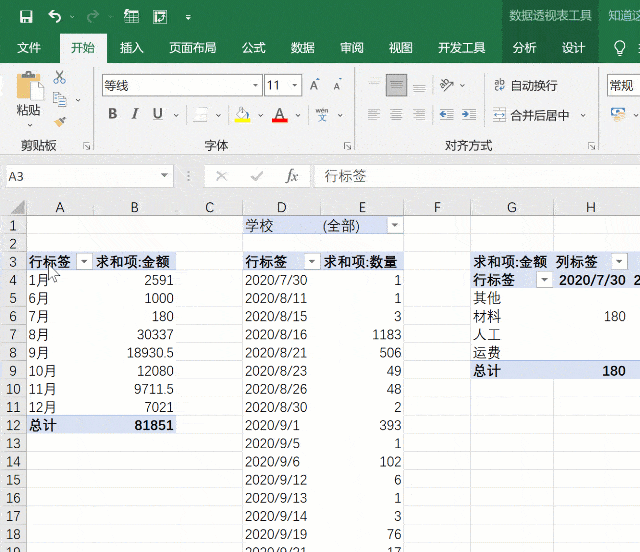Click the Format Painter brush icon

click(60, 122)
